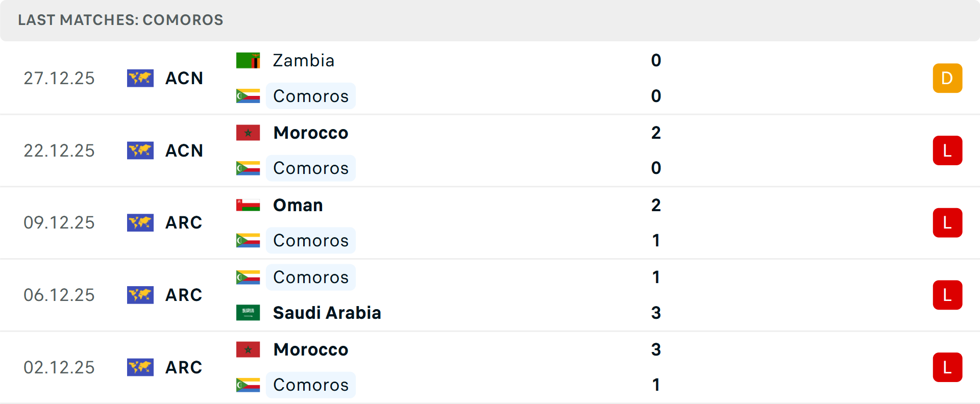Click the world map icon beside 27.12.25 ACN
Screen dimensions: 980x404
coord(140,78)
